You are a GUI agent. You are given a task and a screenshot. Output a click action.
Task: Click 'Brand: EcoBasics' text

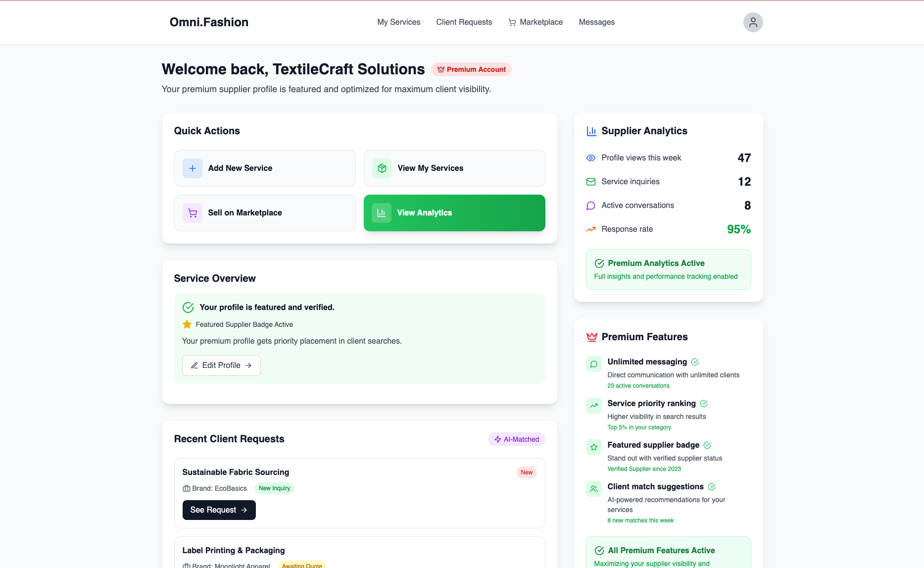coord(219,488)
